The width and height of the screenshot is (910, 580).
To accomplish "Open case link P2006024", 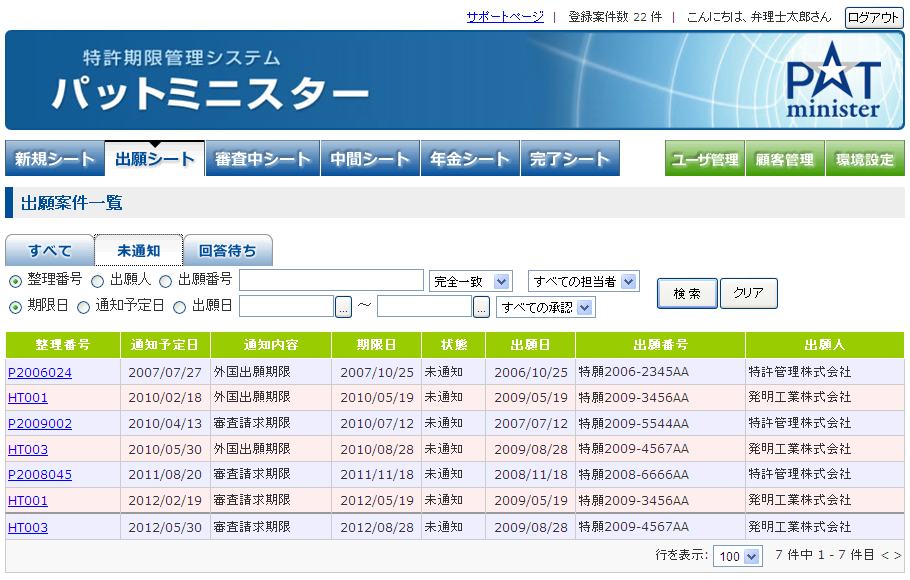I will (x=40, y=373).
